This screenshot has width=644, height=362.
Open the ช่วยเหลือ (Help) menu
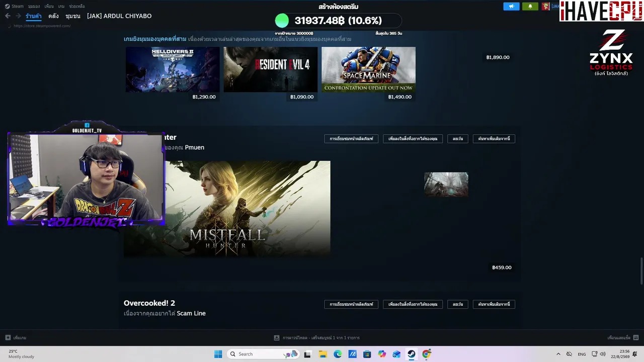coord(77,7)
